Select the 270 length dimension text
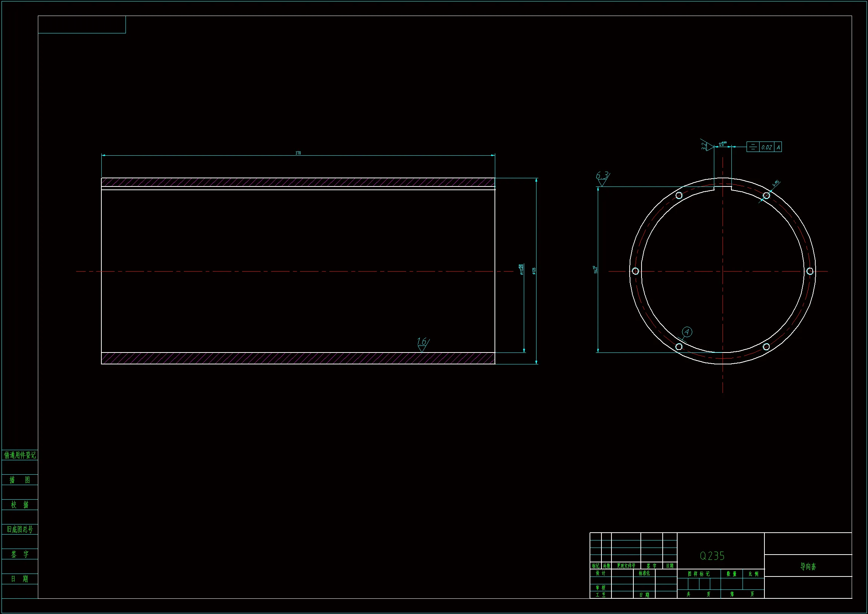Image resolution: width=868 pixels, height=614 pixels. point(298,153)
